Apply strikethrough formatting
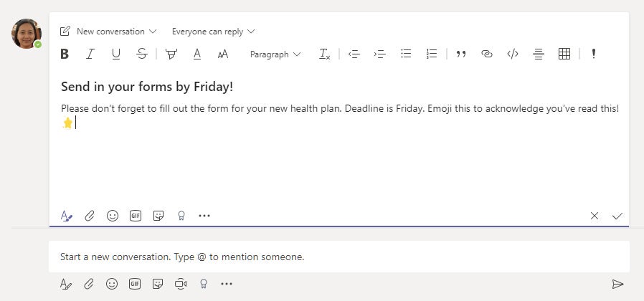This screenshot has height=301, width=644. pos(142,54)
